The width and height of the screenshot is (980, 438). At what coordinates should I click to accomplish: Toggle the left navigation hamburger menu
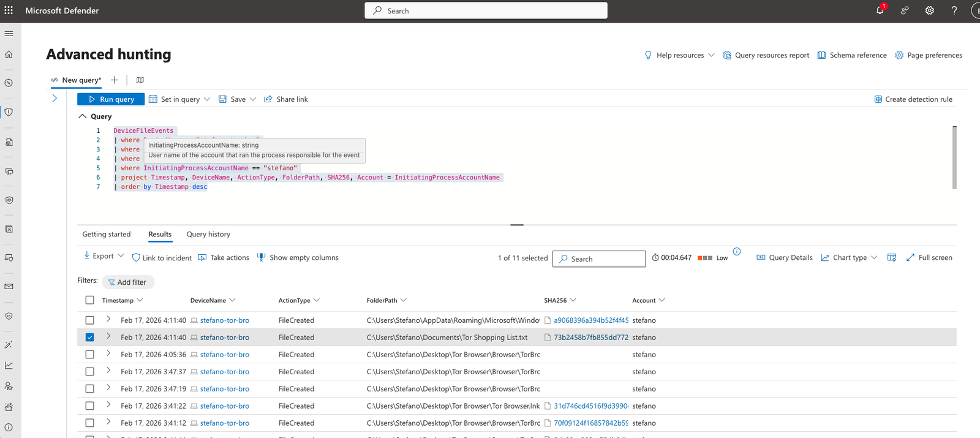point(9,33)
